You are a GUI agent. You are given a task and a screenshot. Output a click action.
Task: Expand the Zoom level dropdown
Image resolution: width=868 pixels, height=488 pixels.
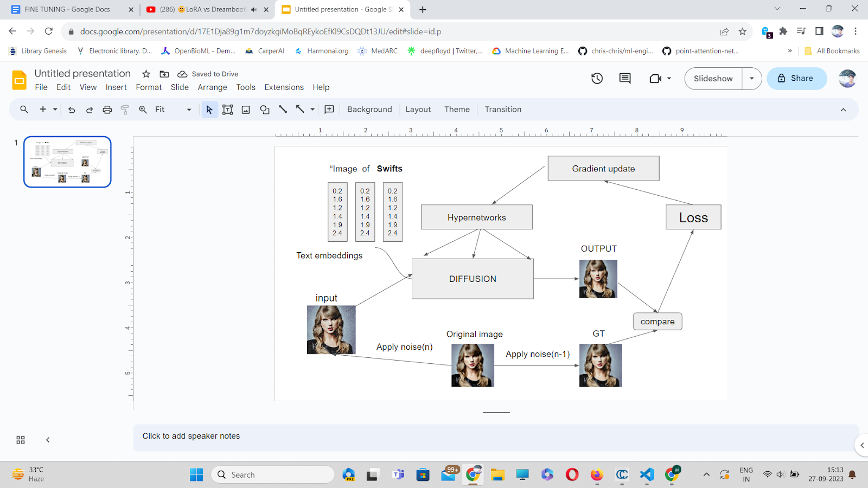(x=188, y=109)
